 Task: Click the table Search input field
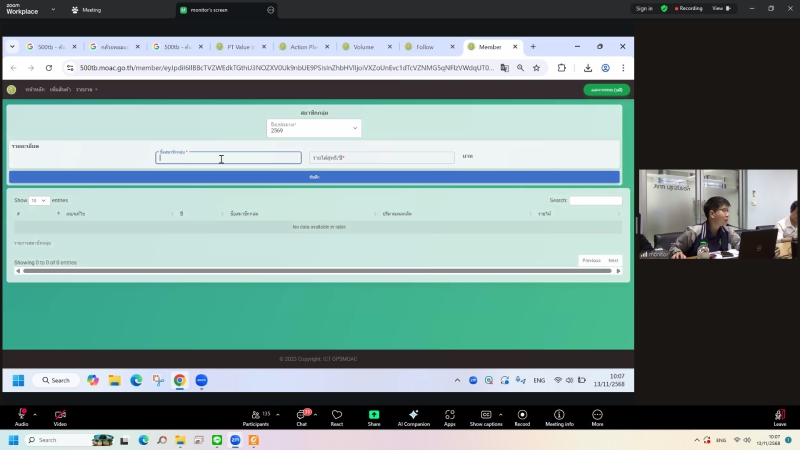point(596,200)
